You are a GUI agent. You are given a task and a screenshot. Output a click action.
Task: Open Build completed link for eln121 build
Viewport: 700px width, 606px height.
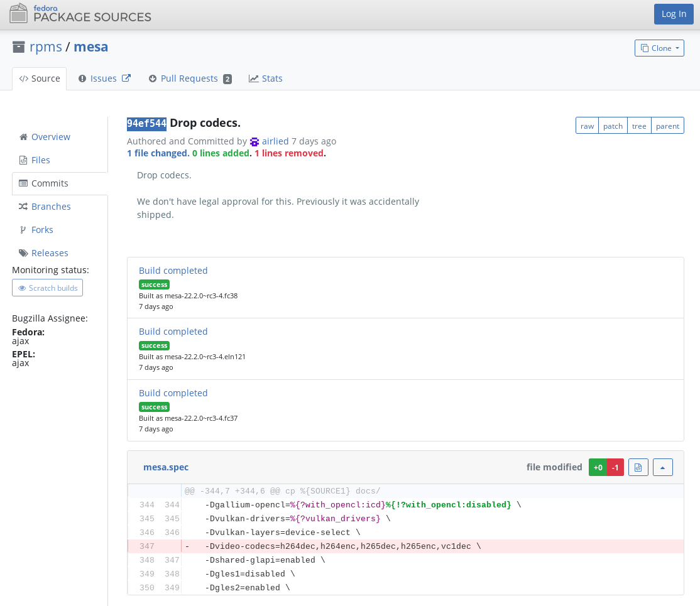[x=173, y=332]
